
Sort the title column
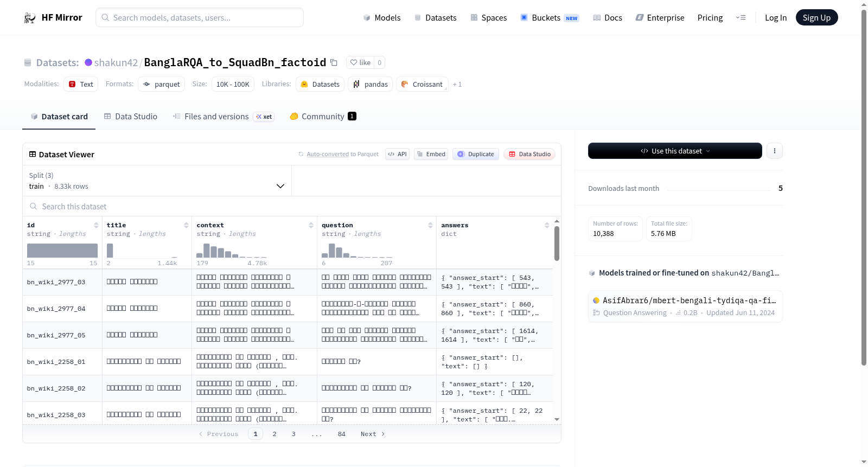(x=186, y=225)
